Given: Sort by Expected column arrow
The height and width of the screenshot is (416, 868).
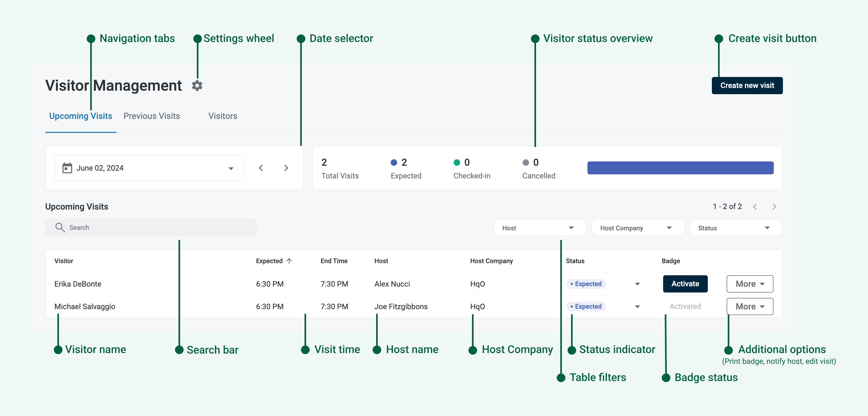Looking at the screenshot, I should click(289, 261).
